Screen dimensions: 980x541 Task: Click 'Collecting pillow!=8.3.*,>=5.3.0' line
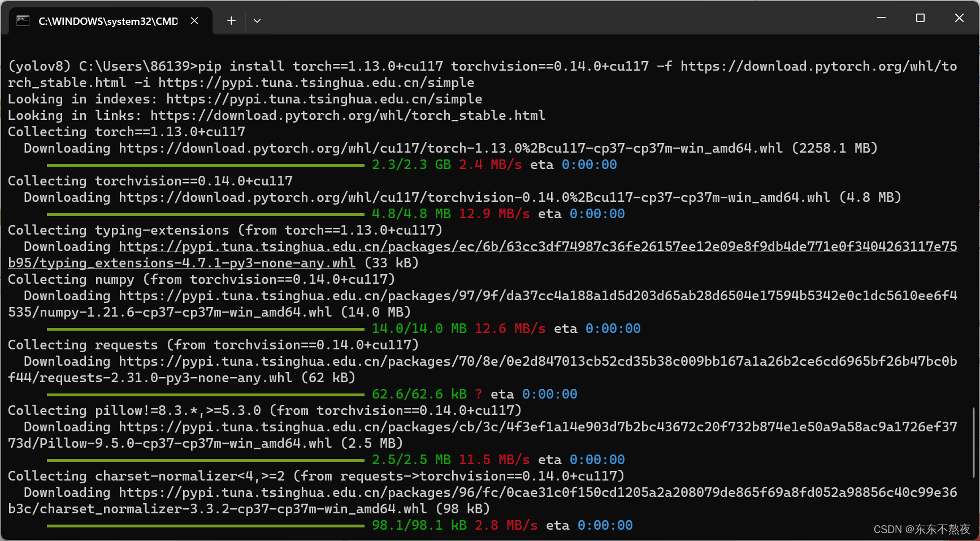click(264, 410)
